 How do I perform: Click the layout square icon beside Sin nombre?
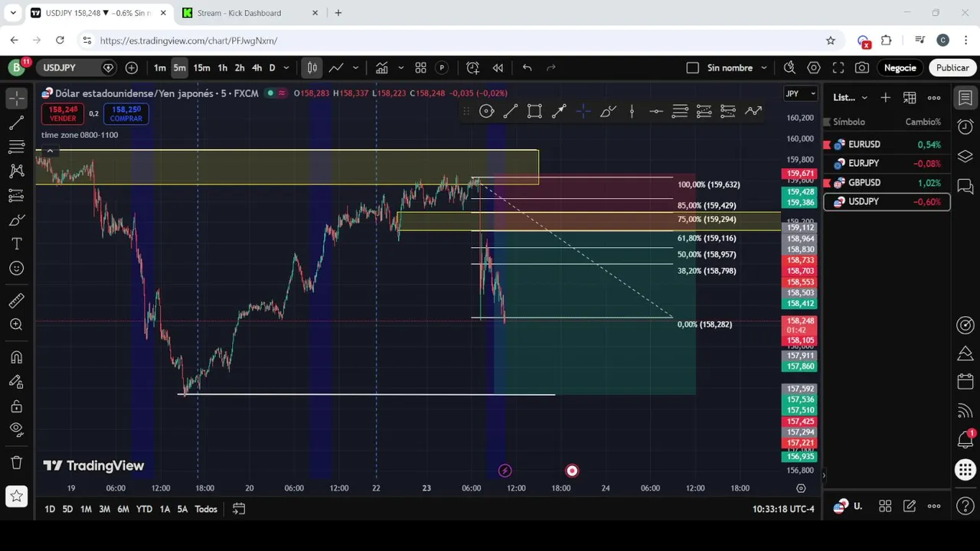tap(693, 67)
